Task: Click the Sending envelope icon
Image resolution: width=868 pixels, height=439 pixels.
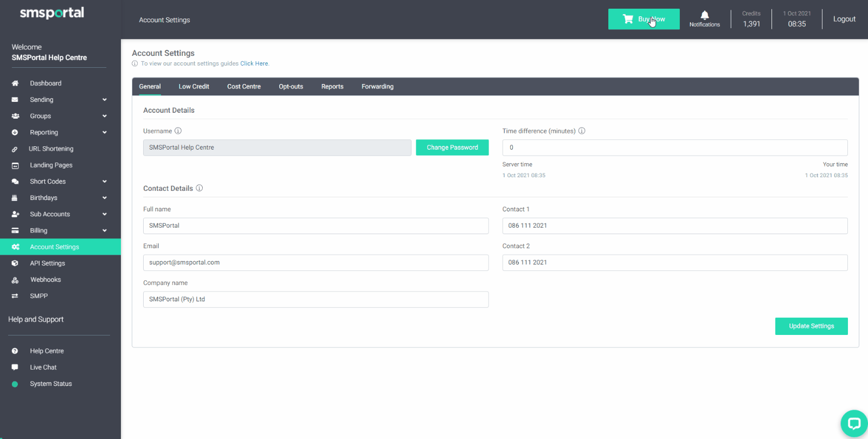Action: 15,100
